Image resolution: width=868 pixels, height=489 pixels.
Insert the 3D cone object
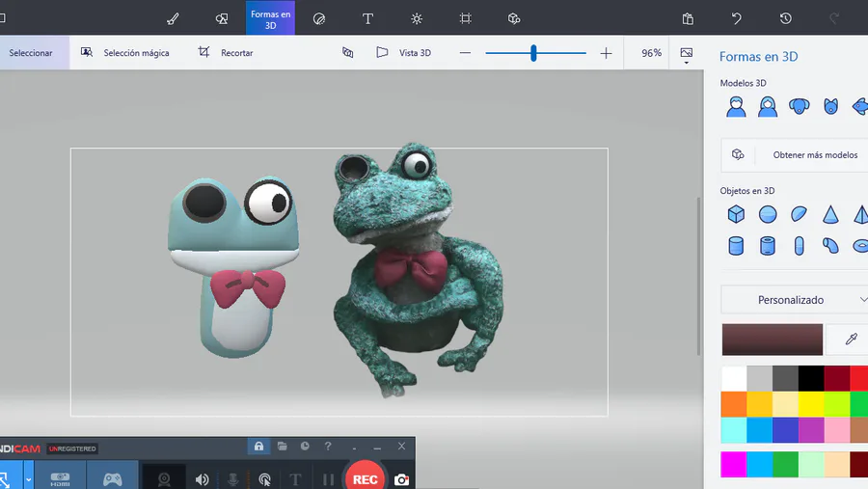tap(829, 214)
